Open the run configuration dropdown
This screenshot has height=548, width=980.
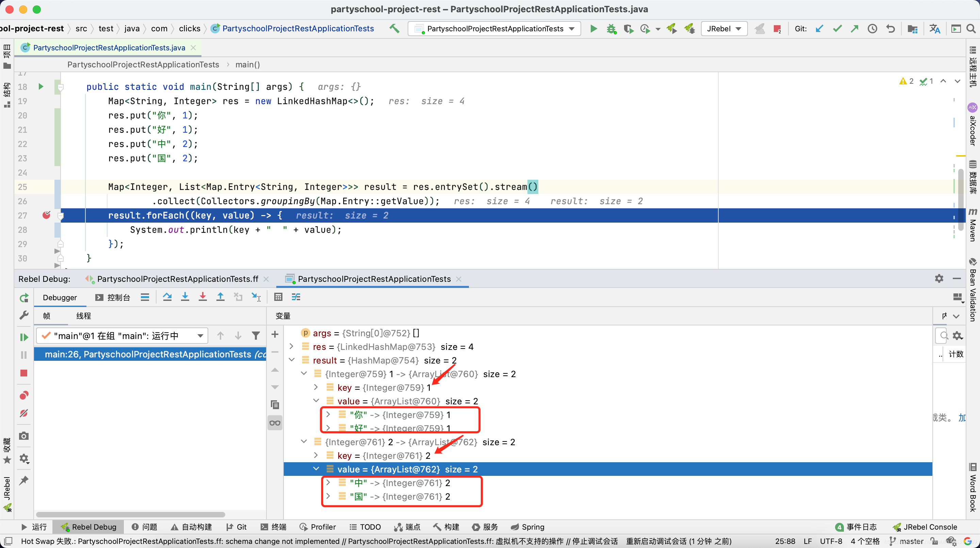click(x=571, y=29)
